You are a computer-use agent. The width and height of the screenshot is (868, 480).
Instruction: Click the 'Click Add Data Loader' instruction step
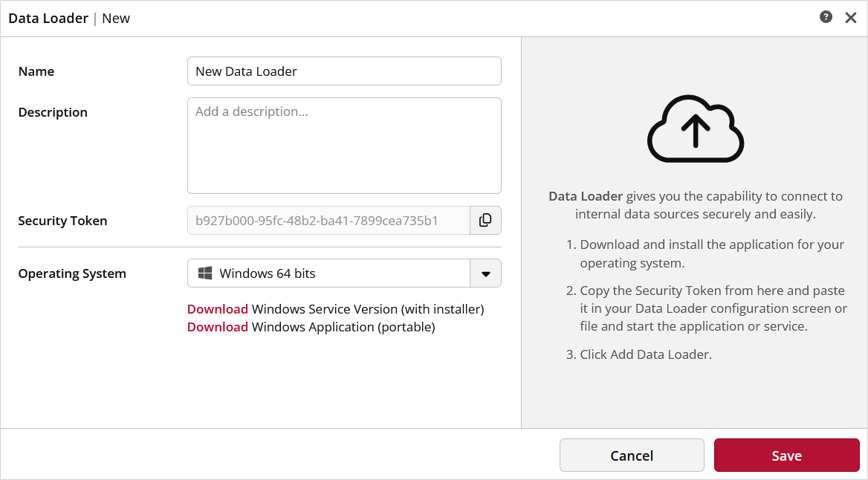point(645,354)
